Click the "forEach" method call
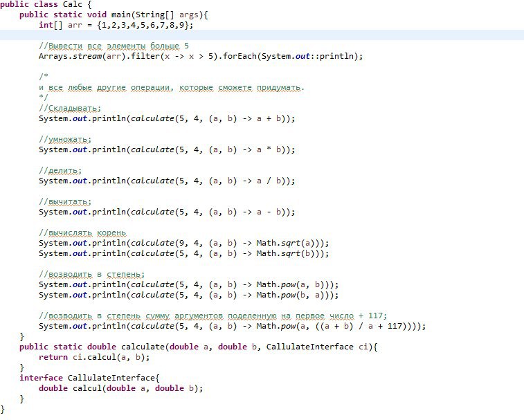 coord(240,57)
